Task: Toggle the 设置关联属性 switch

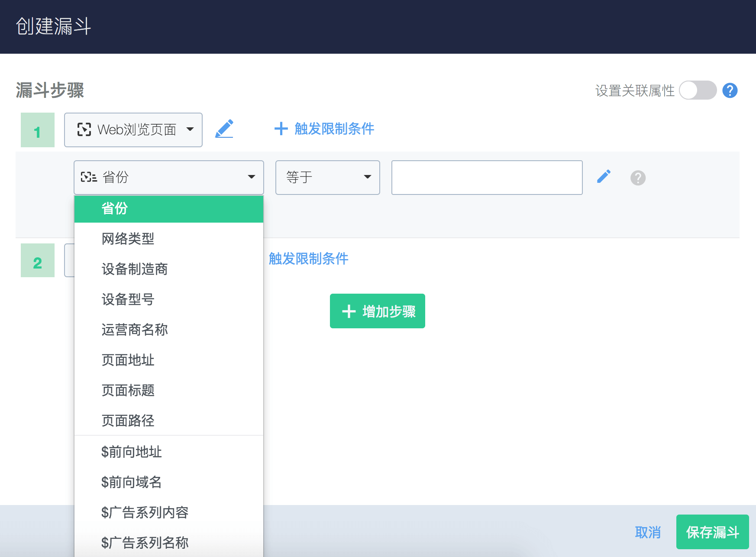Action: tap(698, 91)
